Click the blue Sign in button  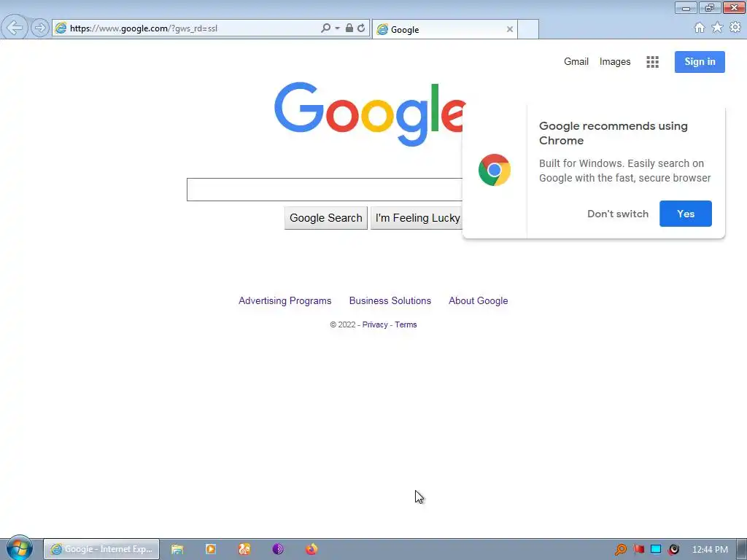coord(700,62)
